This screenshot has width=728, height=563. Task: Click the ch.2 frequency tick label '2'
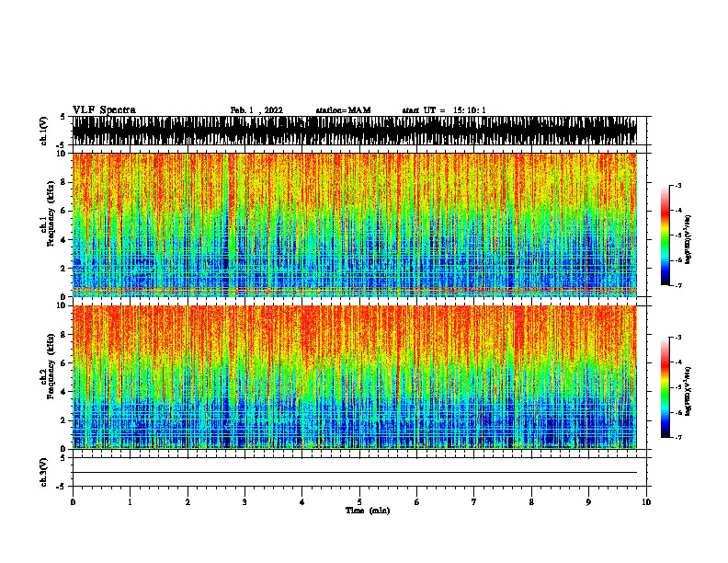coord(64,420)
